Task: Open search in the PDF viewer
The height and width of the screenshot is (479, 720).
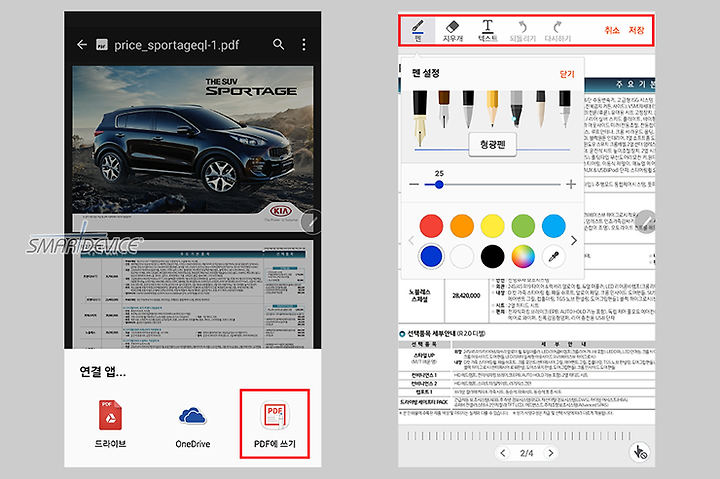Action: tap(278, 45)
